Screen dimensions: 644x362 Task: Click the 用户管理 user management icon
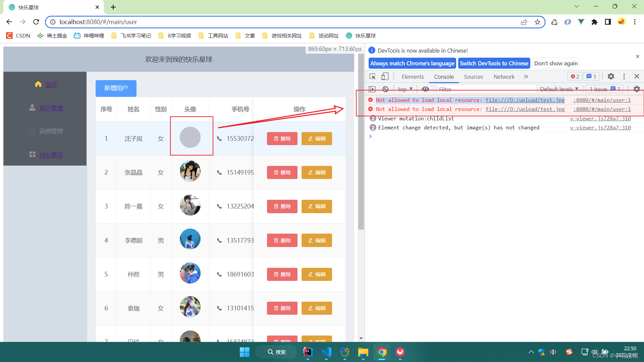click(x=33, y=107)
